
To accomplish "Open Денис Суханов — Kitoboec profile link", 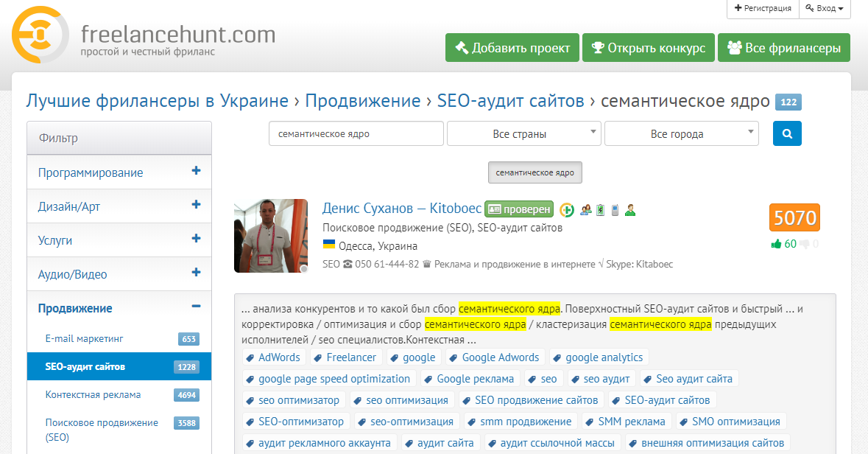I will pyautogui.click(x=402, y=209).
